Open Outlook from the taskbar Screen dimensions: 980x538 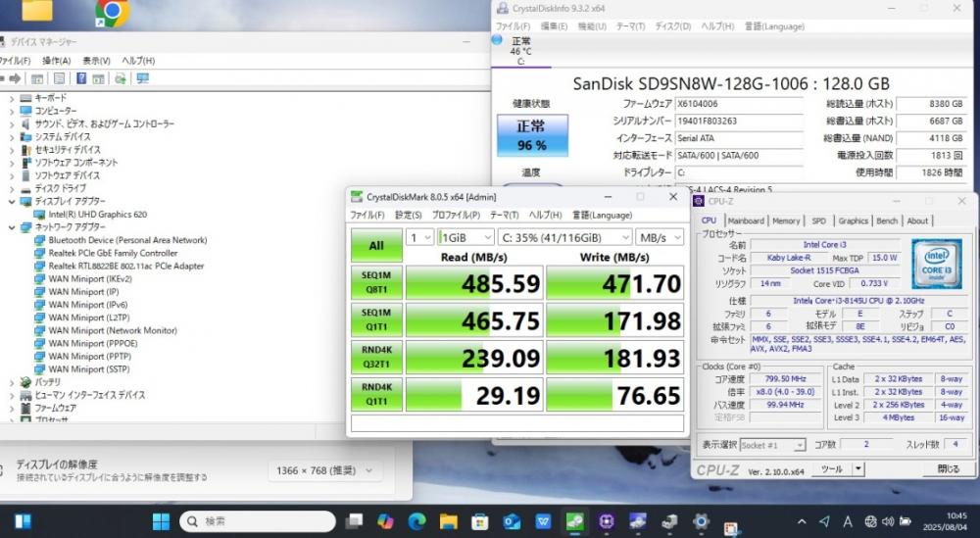click(x=512, y=521)
